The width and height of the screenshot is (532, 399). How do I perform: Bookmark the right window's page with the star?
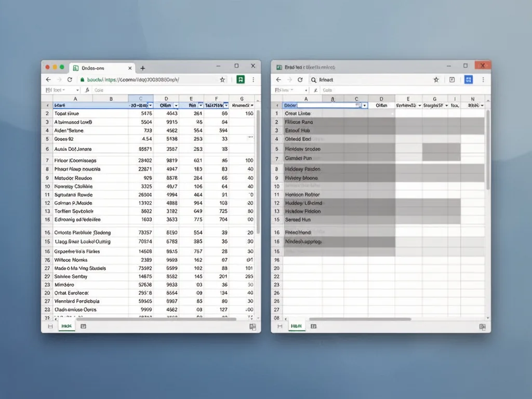coord(436,79)
